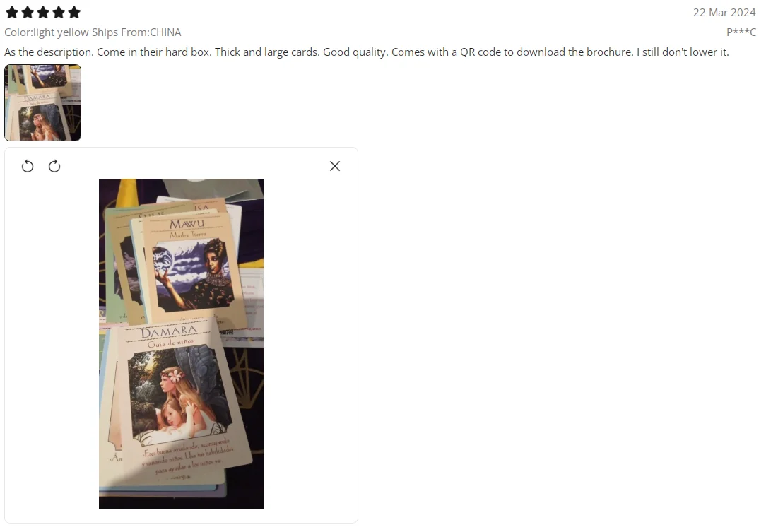Click the DAMARA title in the photo
The image size is (766, 532).
[x=169, y=332]
